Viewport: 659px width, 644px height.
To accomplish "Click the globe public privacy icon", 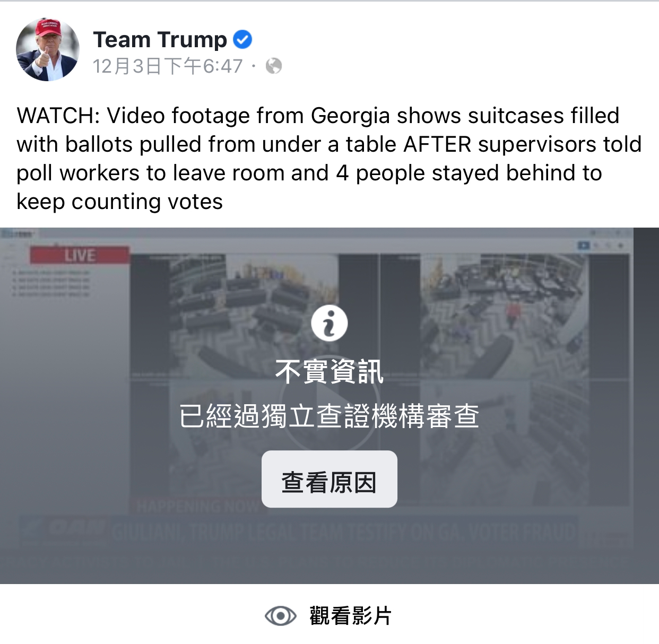I will tap(274, 66).
